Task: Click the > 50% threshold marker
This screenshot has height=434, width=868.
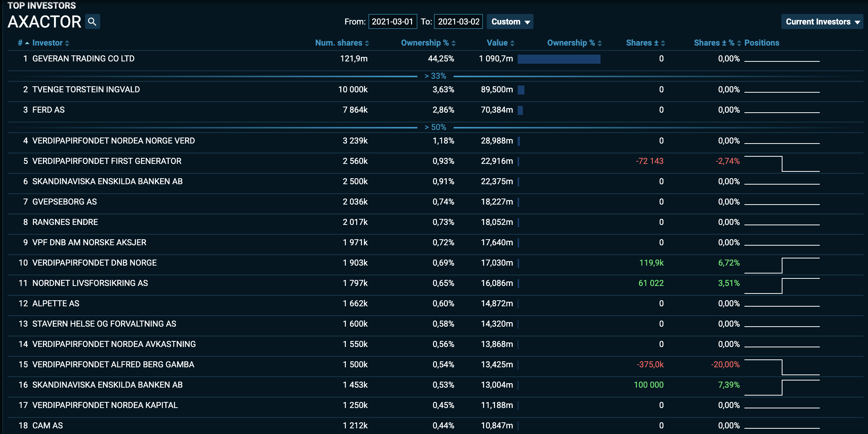Action: click(435, 127)
